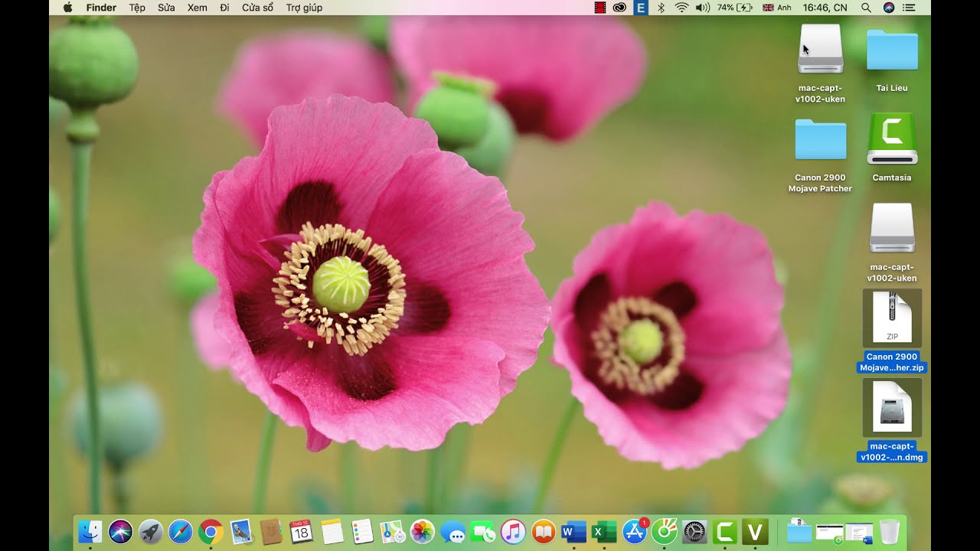
Task: Open the Coc Coc browser in the Dock
Action: tap(665, 531)
